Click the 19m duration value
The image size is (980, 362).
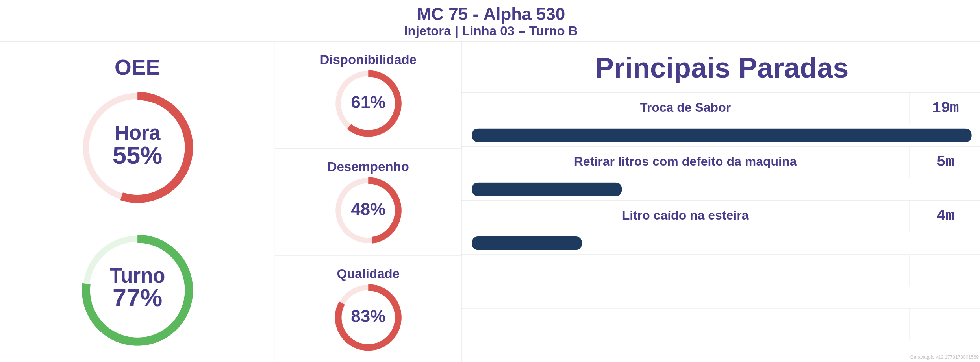click(945, 107)
